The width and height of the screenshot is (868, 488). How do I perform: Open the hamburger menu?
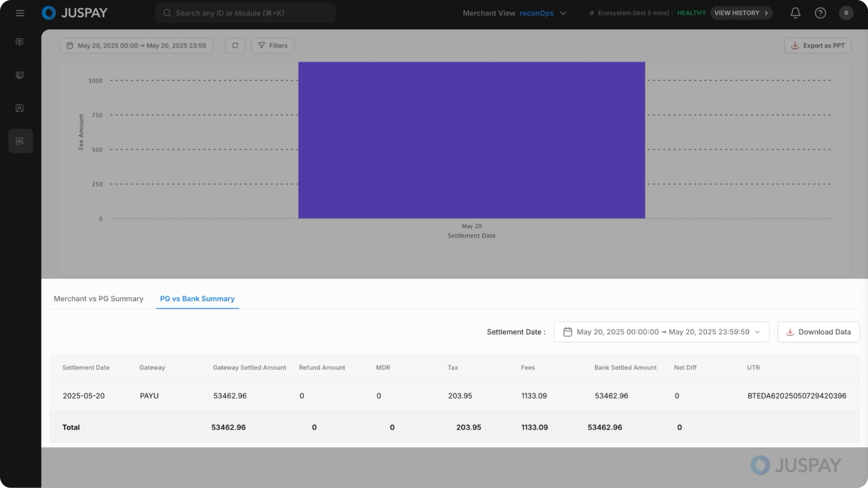point(20,13)
